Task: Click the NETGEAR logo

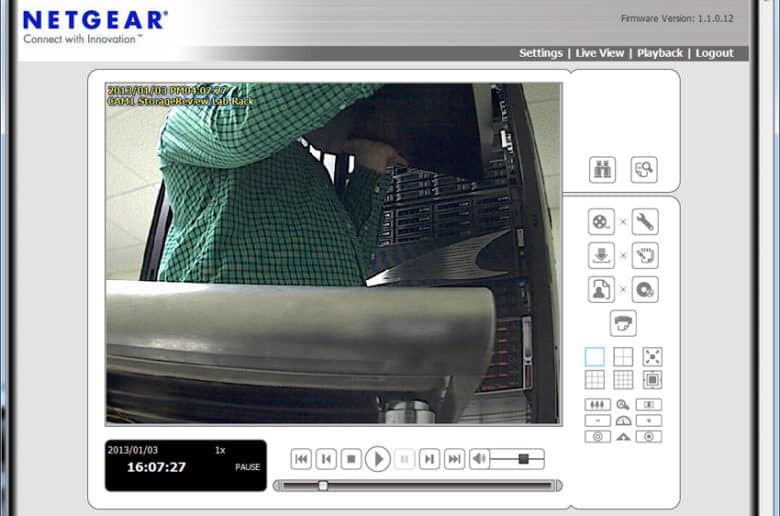Action: coord(95,20)
